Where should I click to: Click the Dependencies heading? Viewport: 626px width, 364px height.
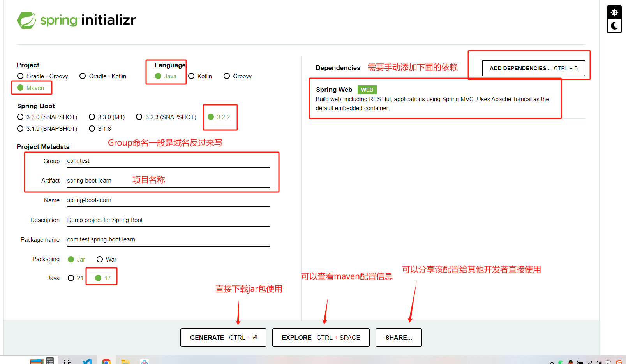point(338,68)
